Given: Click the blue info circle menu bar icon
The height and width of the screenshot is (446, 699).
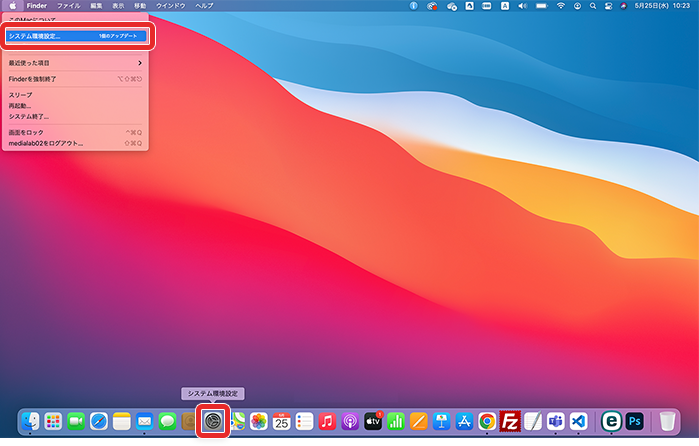Looking at the screenshot, I should (414, 6).
